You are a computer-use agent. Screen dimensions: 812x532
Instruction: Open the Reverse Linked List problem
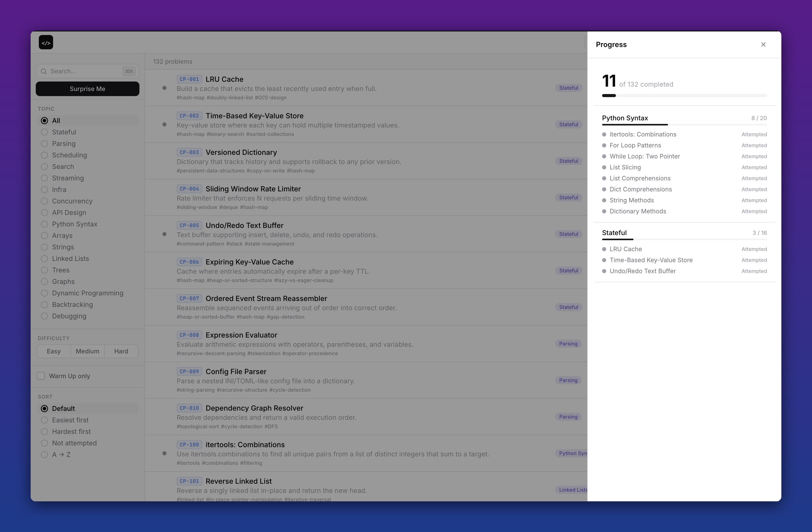point(238,481)
